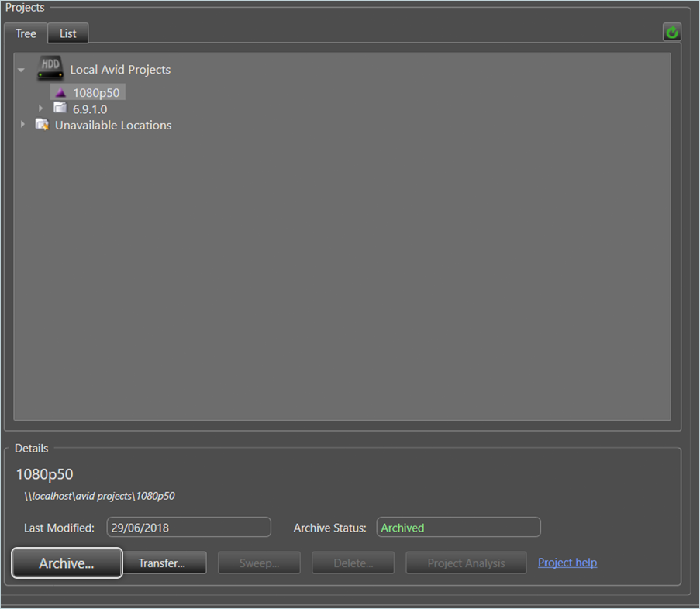Click the folder icon beside 6.9.1.0
Viewport: 700px width, 609px height.
click(60, 108)
